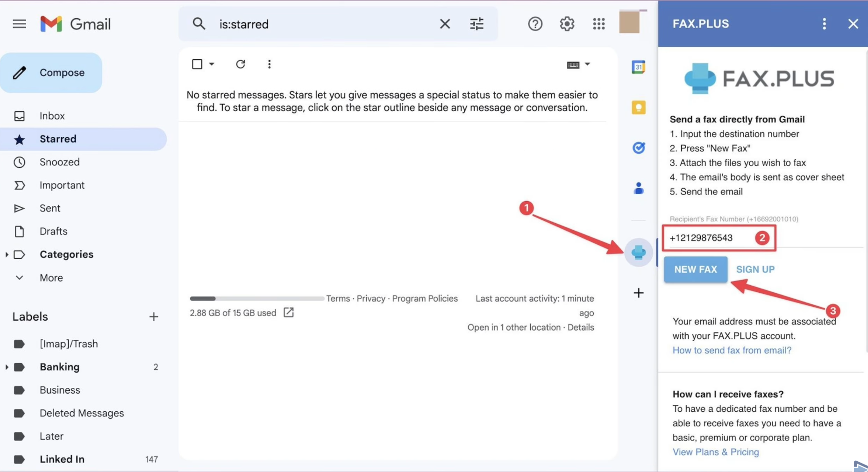Expand the Banking label

click(7, 367)
